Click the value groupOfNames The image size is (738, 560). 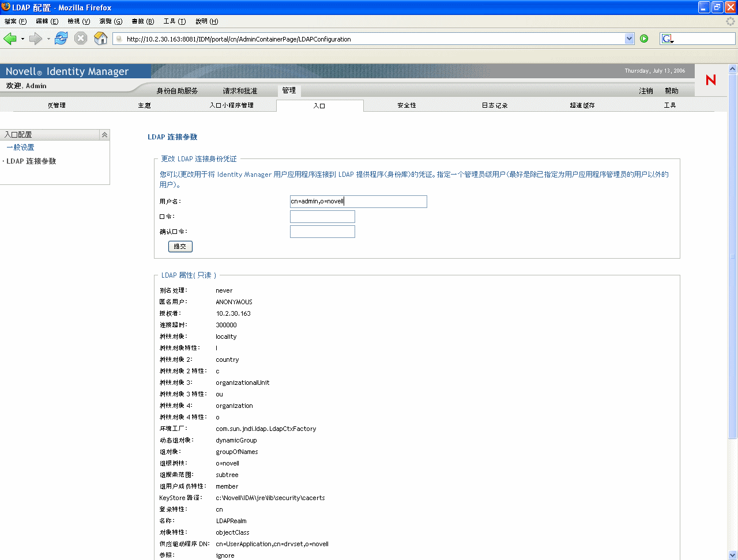(237, 452)
